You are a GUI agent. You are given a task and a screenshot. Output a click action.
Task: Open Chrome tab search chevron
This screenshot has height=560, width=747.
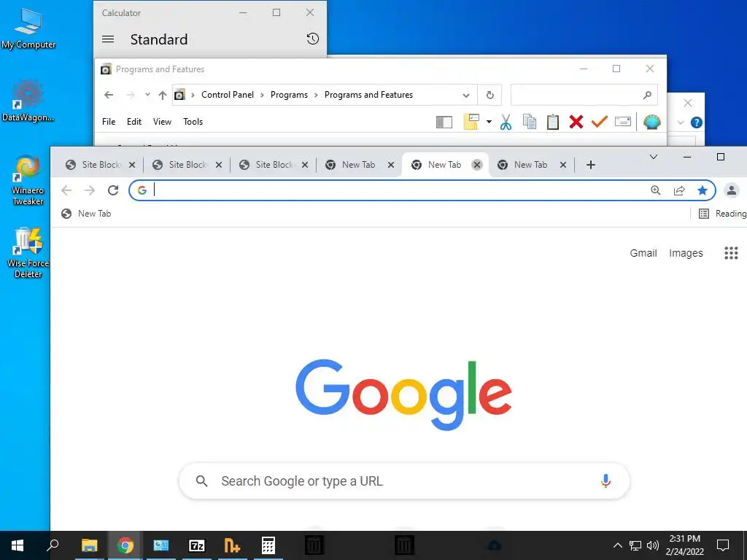point(654,157)
